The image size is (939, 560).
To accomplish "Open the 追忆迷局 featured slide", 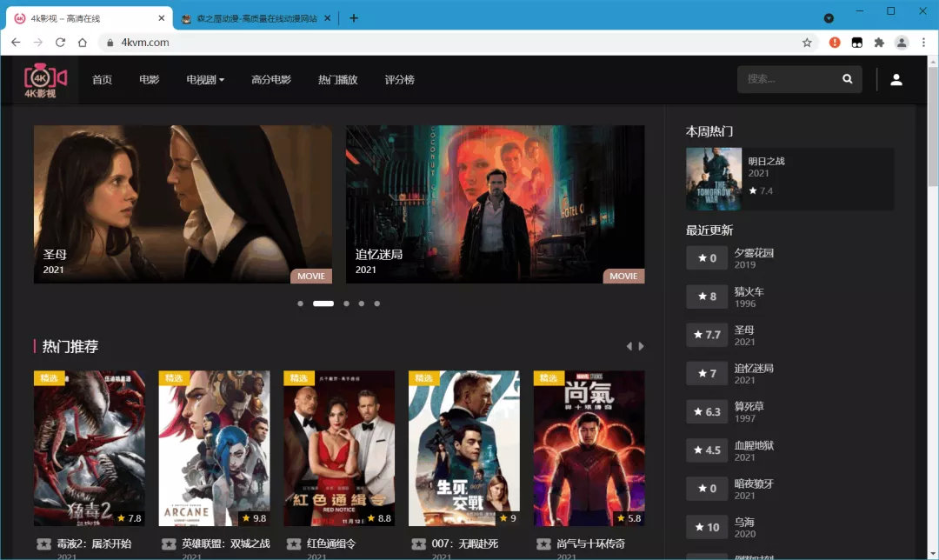I will (x=496, y=204).
